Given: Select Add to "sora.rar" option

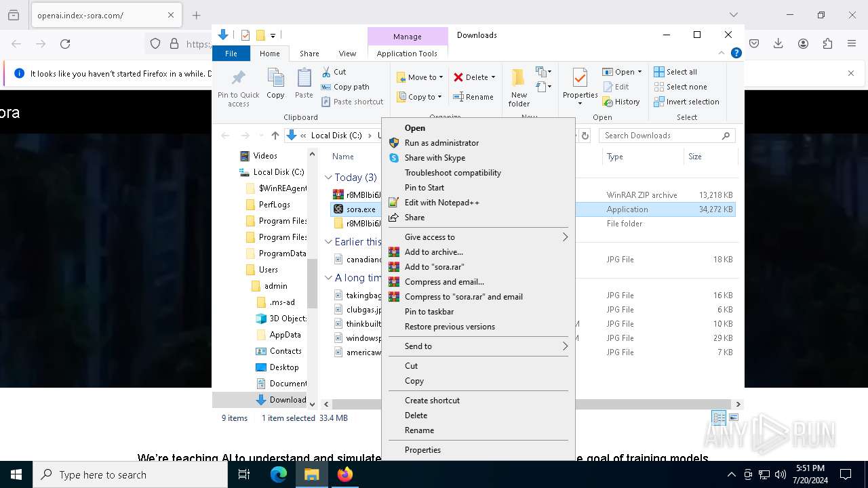Looking at the screenshot, I should [x=435, y=267].
